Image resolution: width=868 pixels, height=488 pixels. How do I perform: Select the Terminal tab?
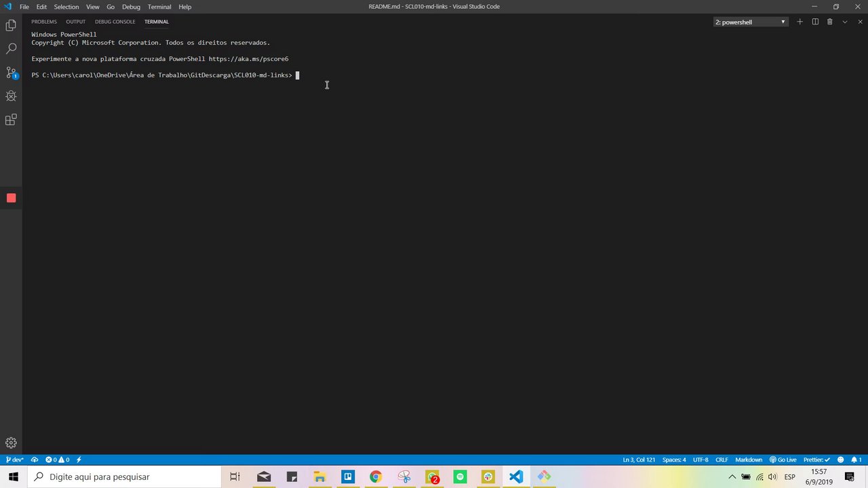157,22
